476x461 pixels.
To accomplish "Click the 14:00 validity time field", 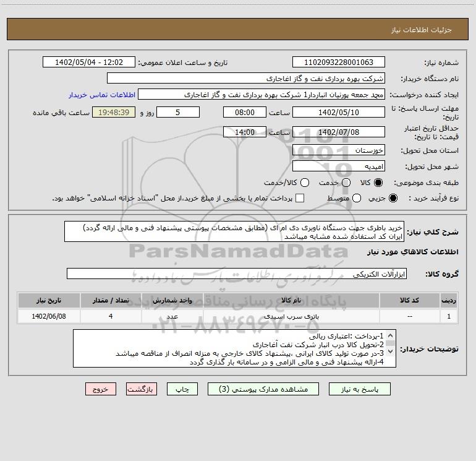I will [x=245, y=132].
